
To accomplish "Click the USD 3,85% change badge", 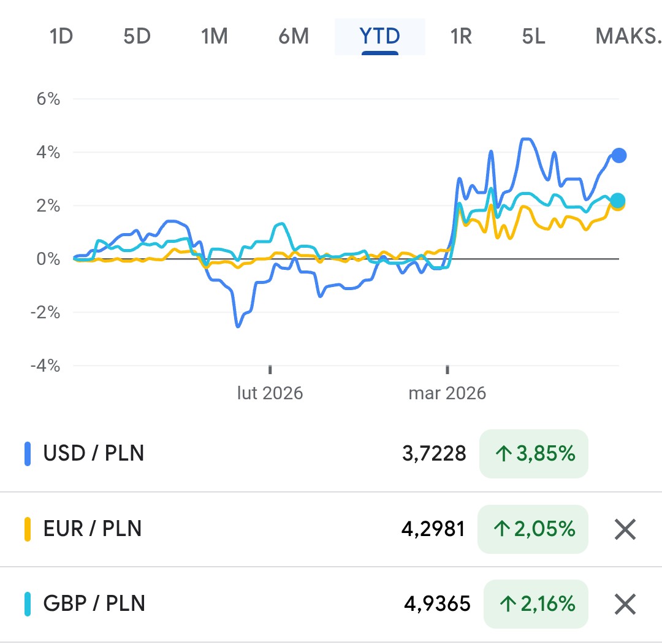I will click(x=533, y=454).
